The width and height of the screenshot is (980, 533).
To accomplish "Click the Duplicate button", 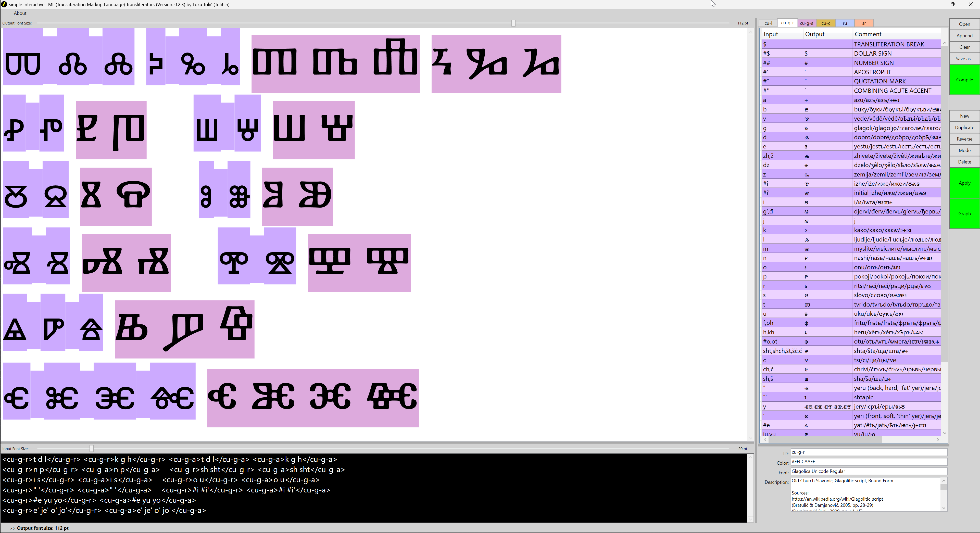I will [x=964, y=128].
